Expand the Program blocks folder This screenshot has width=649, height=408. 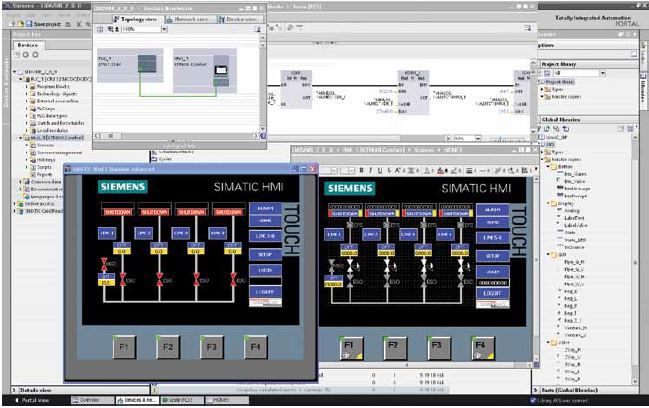[x=27, y=86]
